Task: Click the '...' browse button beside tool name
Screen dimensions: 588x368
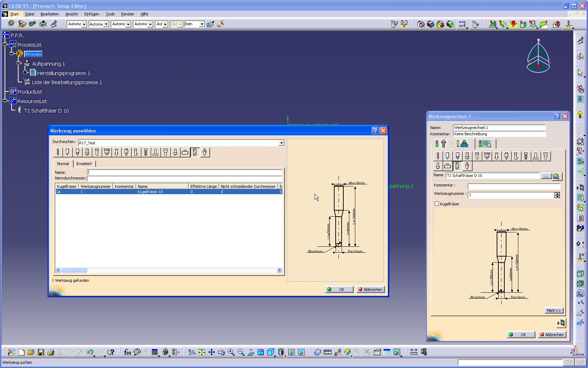Action: coord(546,176)
